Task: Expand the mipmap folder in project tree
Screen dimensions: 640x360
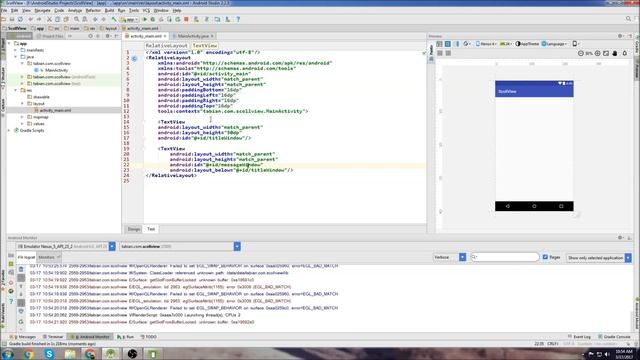Action: 22,117
